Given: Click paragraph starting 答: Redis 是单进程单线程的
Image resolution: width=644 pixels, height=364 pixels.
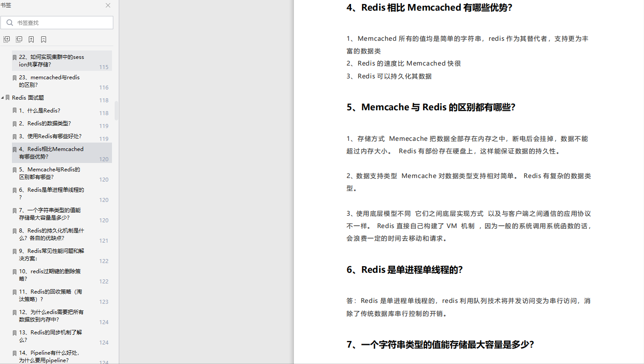Looking at the screenshot, I should tap(469, 307).
